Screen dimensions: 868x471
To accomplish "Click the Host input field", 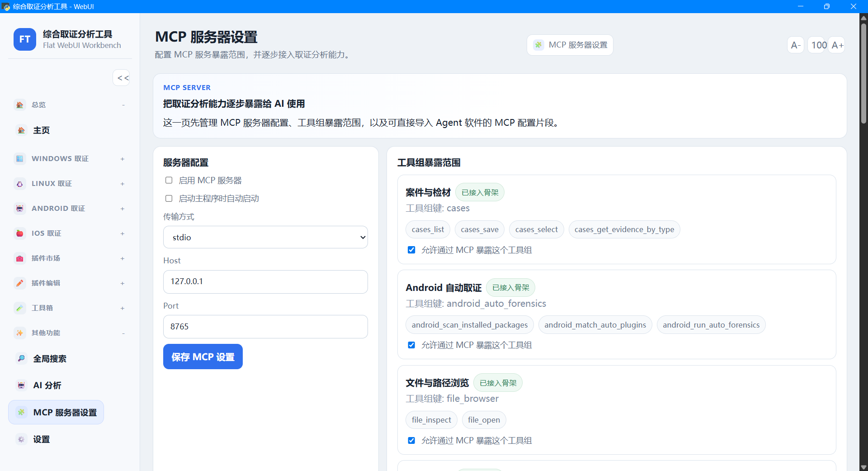I will [265, 281].
